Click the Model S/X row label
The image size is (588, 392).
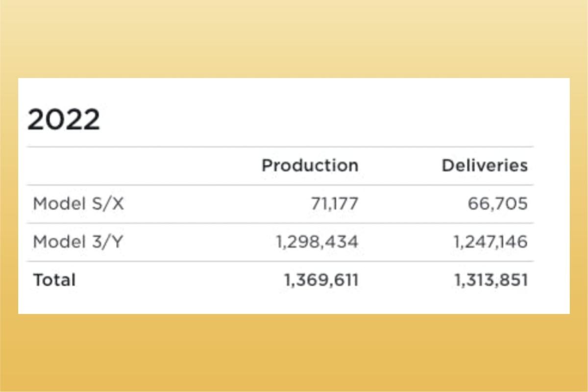78,204
